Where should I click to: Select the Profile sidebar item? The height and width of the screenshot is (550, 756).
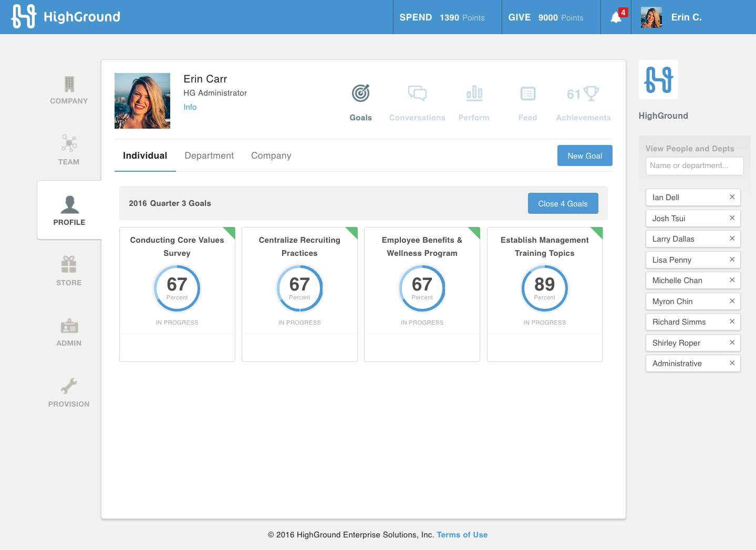(69, 210)
